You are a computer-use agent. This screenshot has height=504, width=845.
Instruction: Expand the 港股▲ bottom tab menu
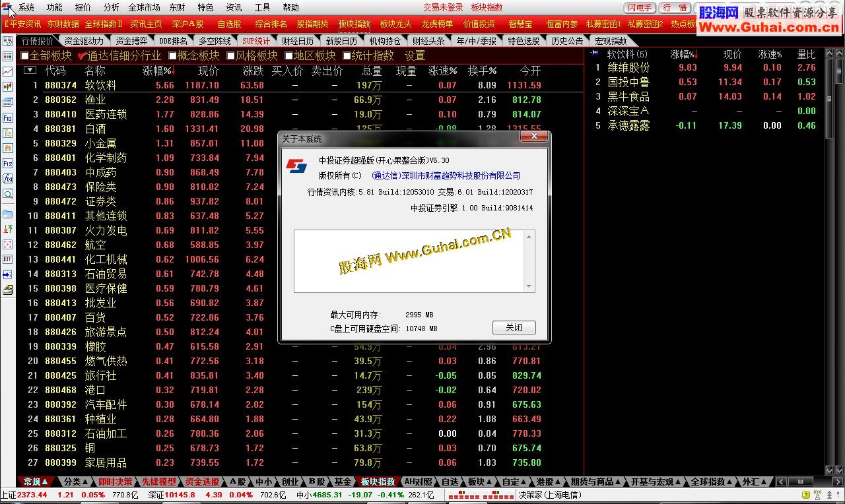point(549,482)
